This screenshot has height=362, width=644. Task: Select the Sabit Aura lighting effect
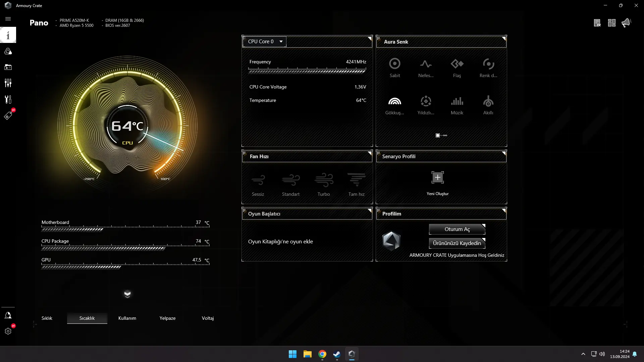(395, 68)
